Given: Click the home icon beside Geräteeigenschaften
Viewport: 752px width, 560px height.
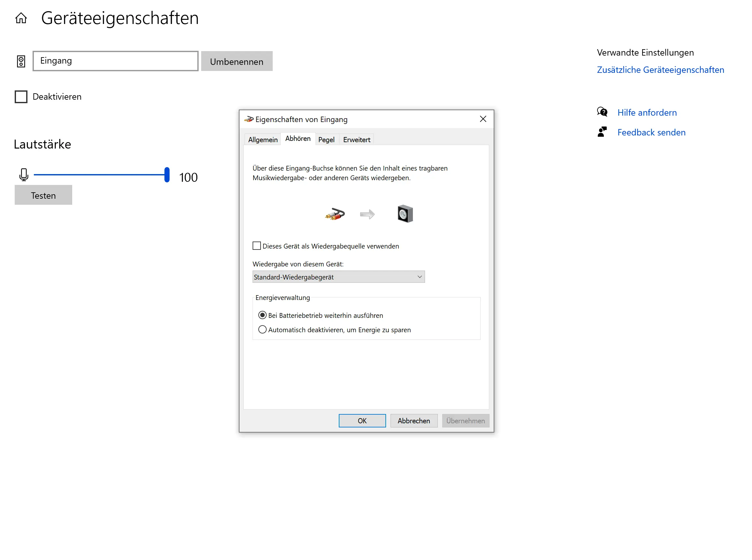Looking at the screenshot, I should 21,18.
